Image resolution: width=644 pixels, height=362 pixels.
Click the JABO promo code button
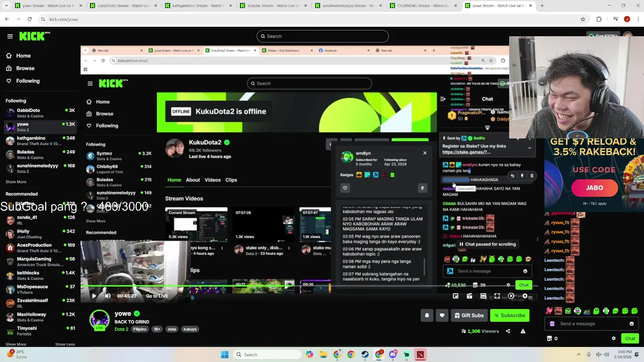(x=594, y=188)
